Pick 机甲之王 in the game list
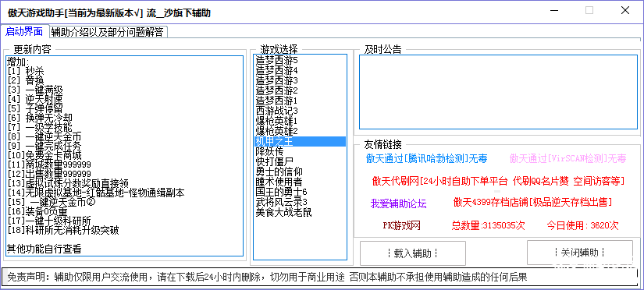This screenshot has width=644, height=290. point(300,141)
